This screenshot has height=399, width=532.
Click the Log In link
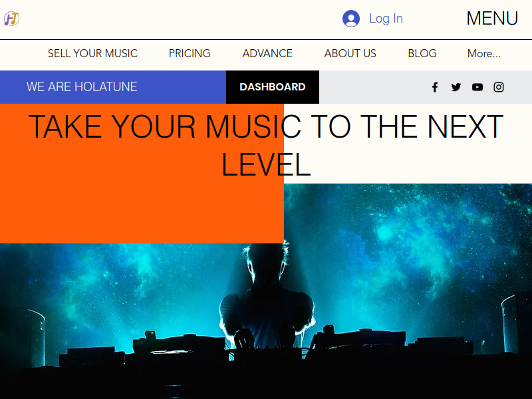coord(386,19)
